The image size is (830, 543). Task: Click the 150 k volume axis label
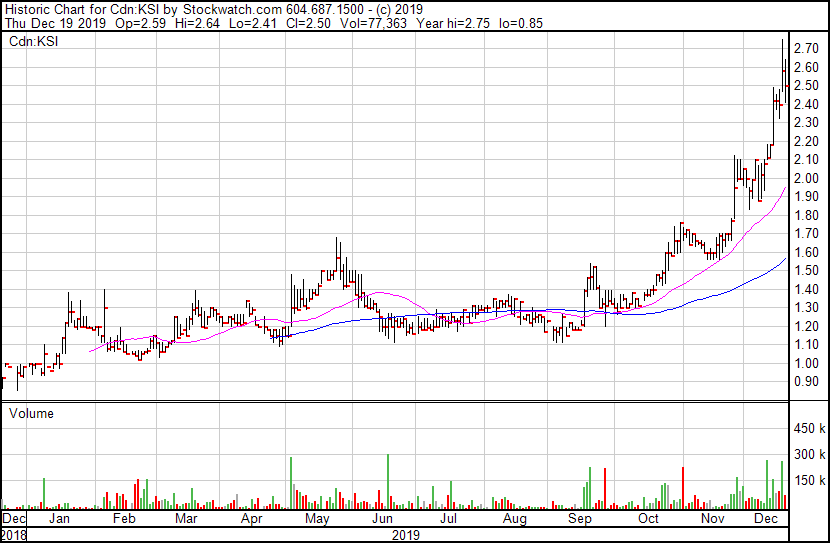click(x=810, y=481)
